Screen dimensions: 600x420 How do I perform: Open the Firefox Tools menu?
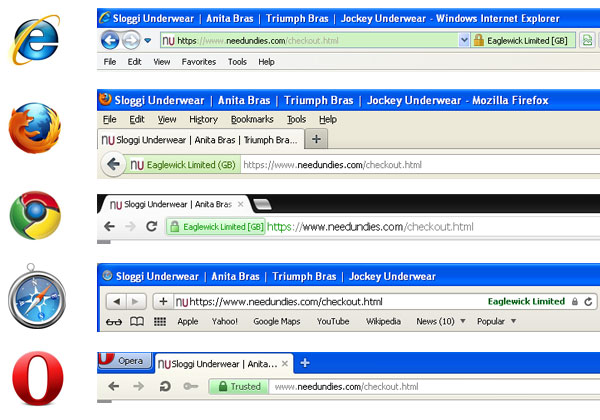click(296, 119)
